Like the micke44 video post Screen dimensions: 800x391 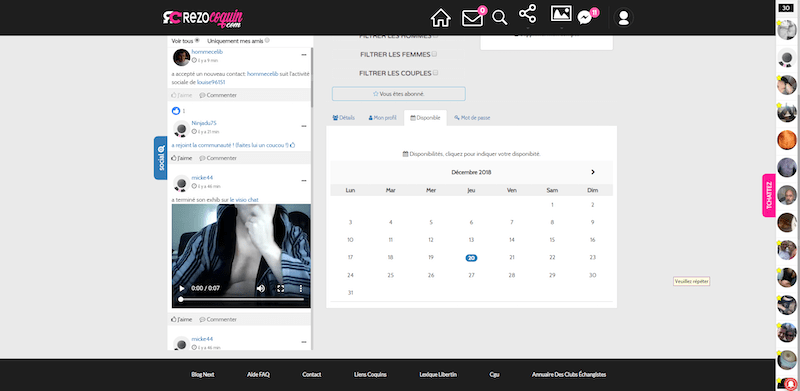coord(182,320)
